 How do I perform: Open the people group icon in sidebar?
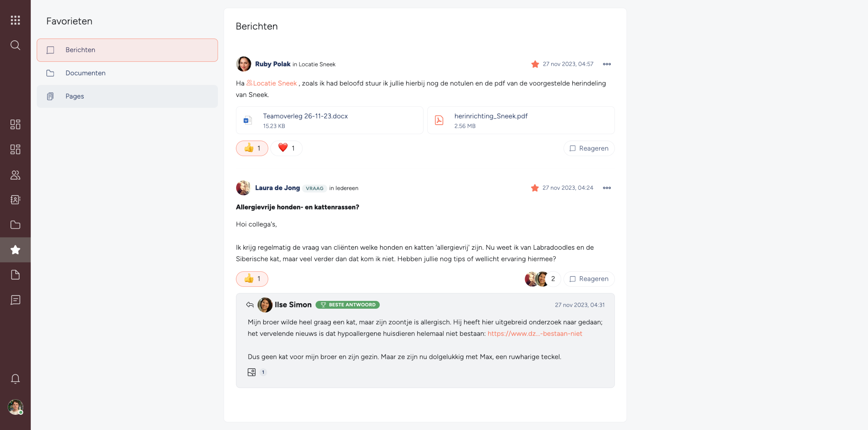tap(15, 175)
